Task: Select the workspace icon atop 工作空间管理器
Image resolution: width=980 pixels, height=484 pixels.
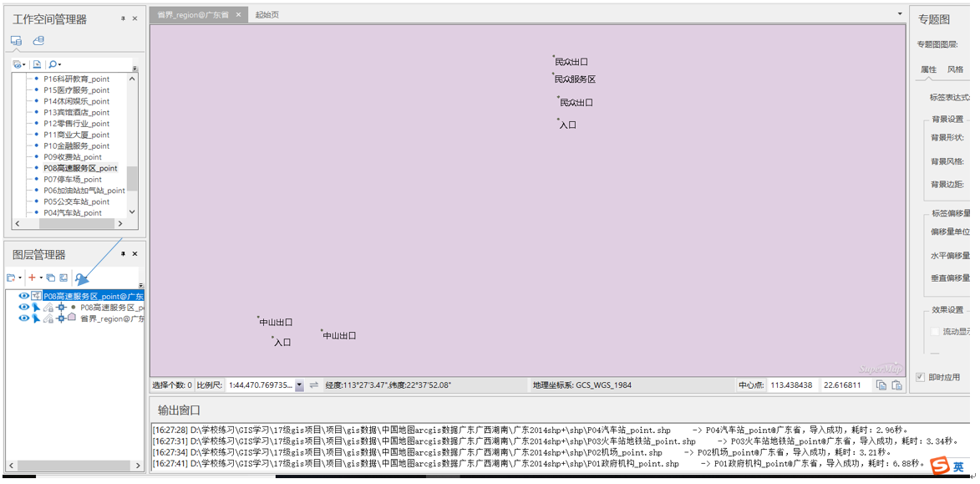Action: click(17, 40)
